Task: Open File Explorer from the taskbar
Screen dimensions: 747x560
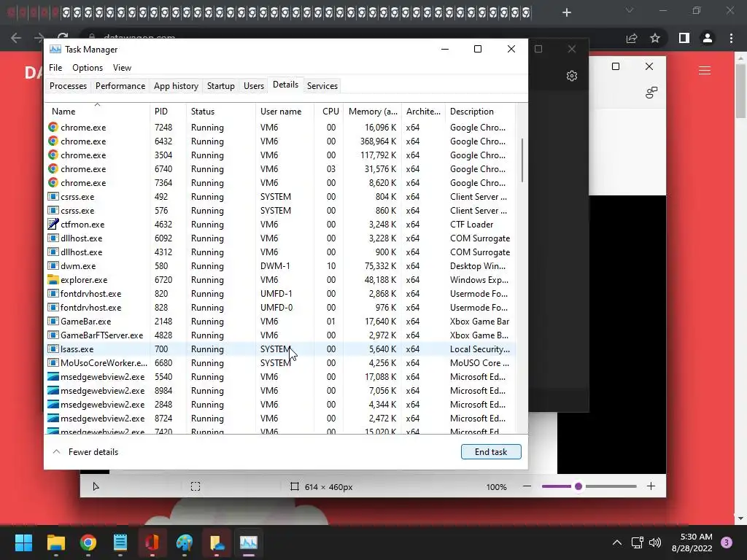Action: point(55,542)
